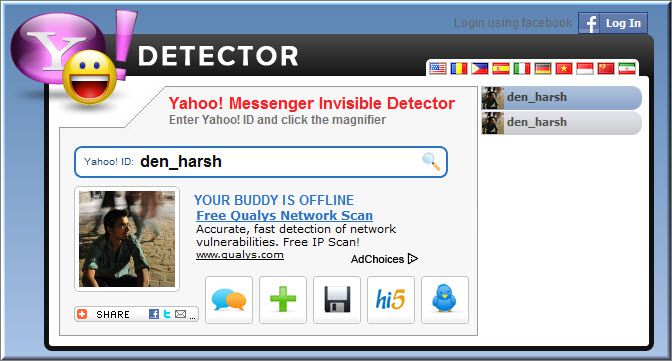Viewport: 672px width, 361px height.
Task: Click the email envelope icon in Share bar
Action: pos(180,314)
